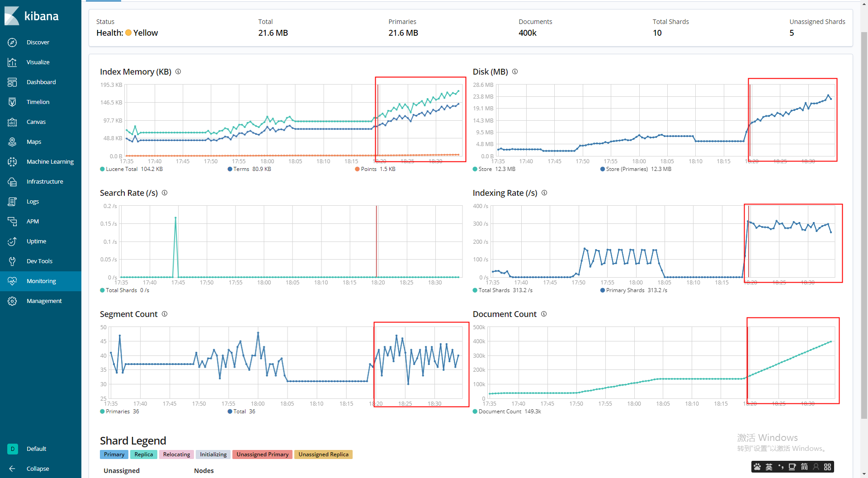Click Initializing shard legend badge
The width and height of the screenshot is (868, 478).
pos(213,454)
